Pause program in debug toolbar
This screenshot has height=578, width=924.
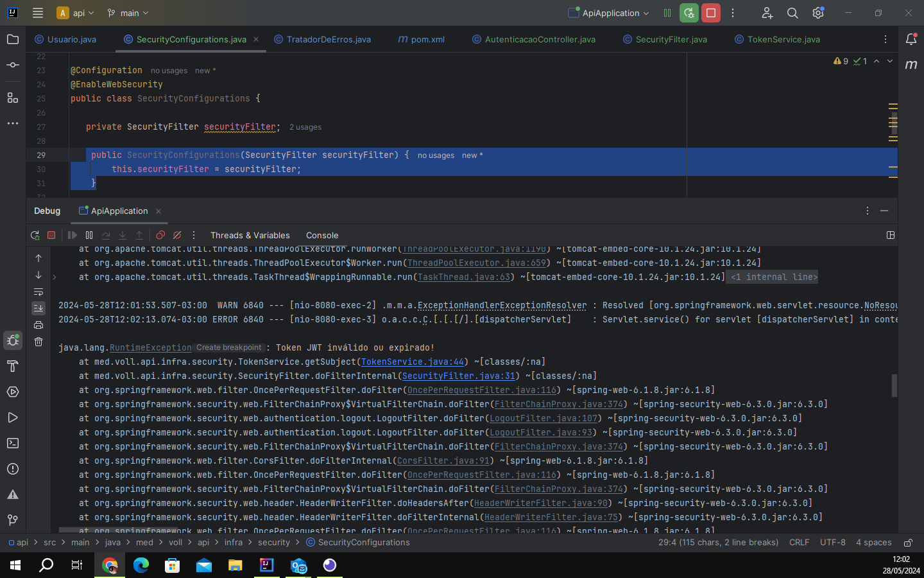(x=89, y=235)
